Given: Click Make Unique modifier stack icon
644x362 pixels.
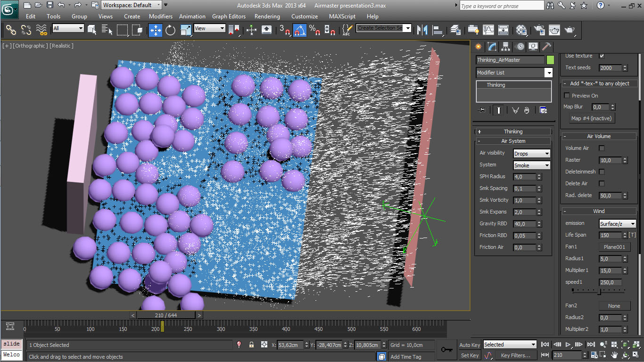Looking at the screenshot, I should (x=515, y=110).
